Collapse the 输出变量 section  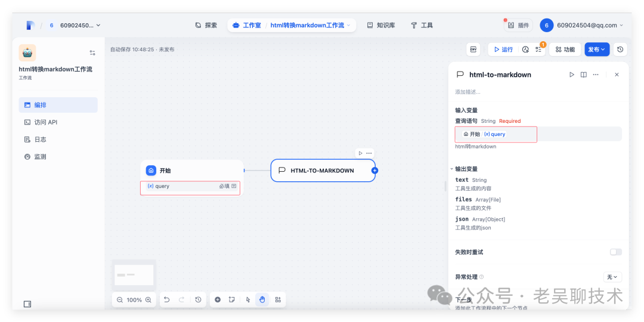point(451,169)
